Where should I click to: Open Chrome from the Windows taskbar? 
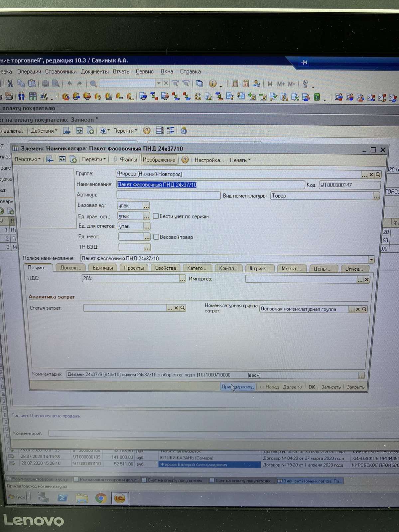coord(101,498)
